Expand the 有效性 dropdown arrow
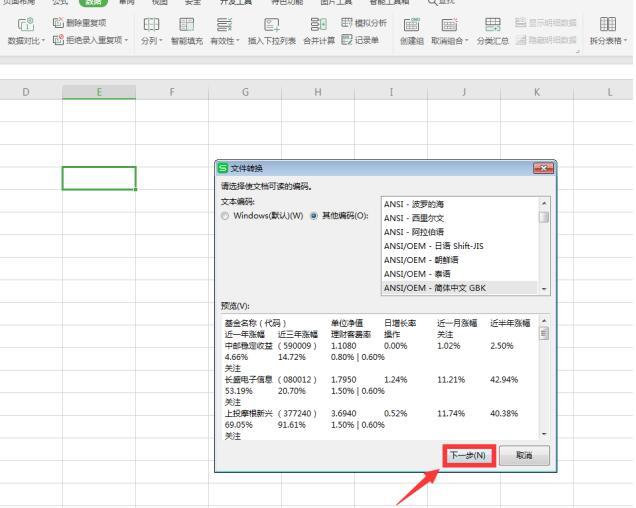636x508 pixels. coord(238,41)
